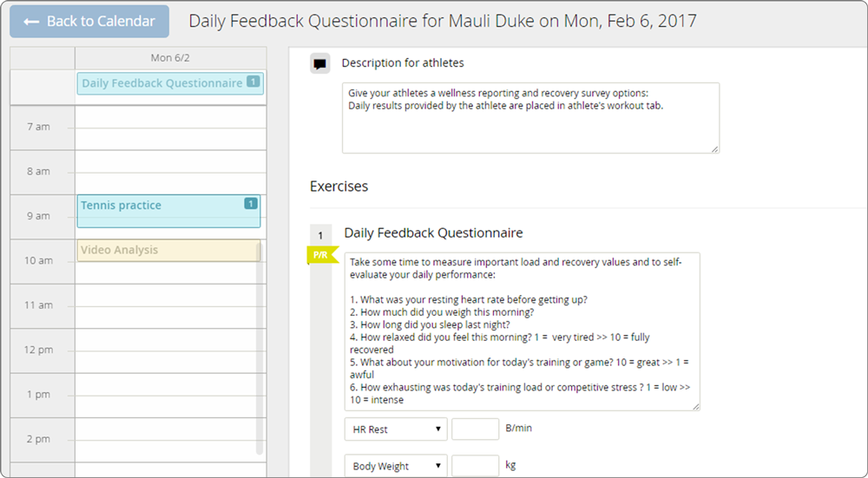This screenshot has height=478, width=868.
Task: Grab the description text box resize handle
Action: tap(714, 149)
